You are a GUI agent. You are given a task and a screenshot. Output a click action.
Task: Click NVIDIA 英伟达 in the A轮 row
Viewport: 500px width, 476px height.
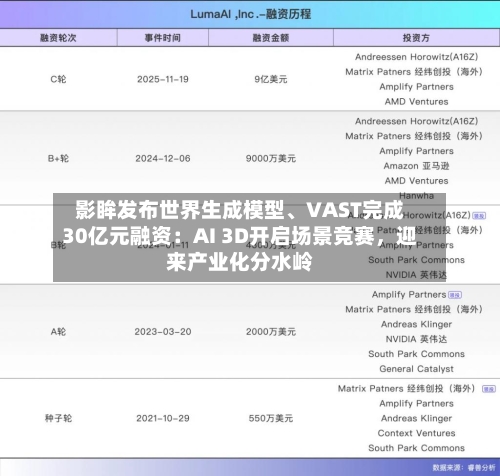(416, 339)
